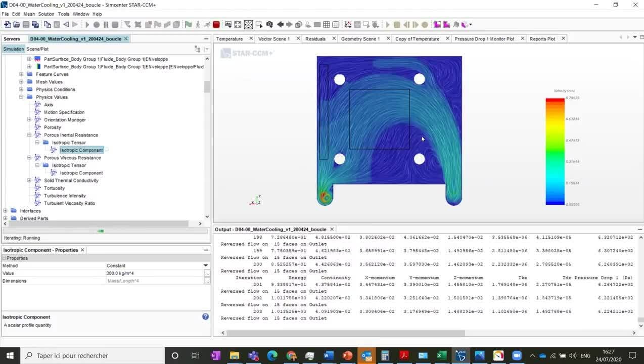This screenshot has width=644, height=364.
Task: Switch to Simulation tree view
Action: point(13,49)
